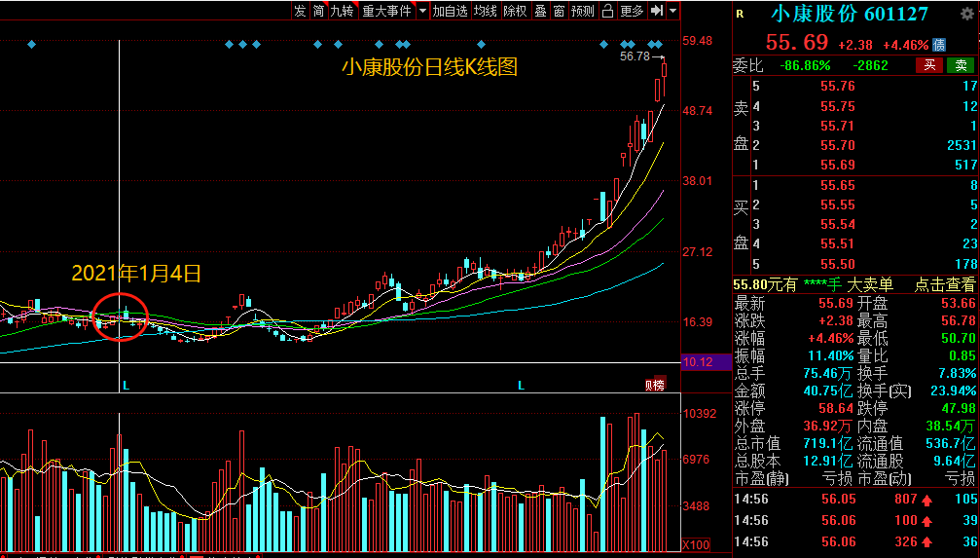Image resolution: width=980 pixels, height=558 pixels.
Task: Click the 涨停 value 58.64
Action: pyautogui.click(x=837, y=408)
